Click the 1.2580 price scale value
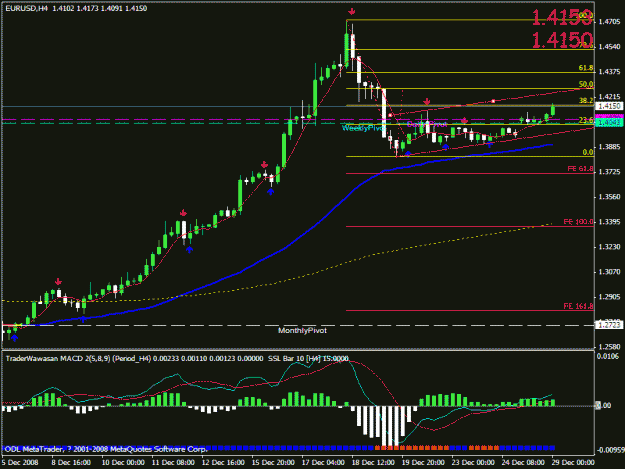Viewport: 625px width, 469px height. click(x=609, y=347)
